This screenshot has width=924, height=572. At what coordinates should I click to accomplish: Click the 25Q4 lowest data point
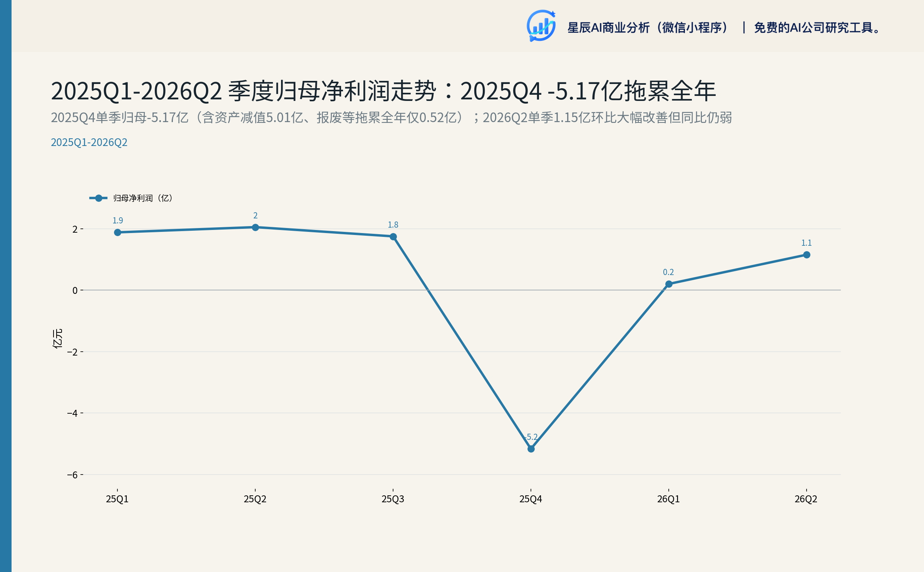point(531,449)
